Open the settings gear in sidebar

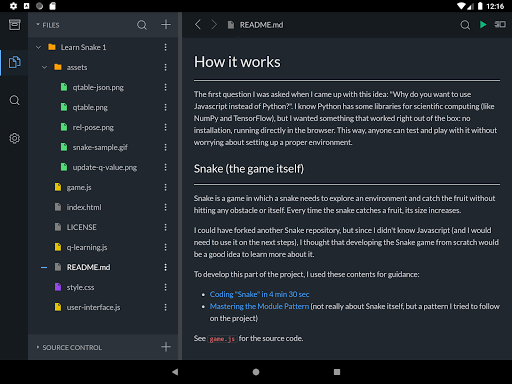coord(14,138)
